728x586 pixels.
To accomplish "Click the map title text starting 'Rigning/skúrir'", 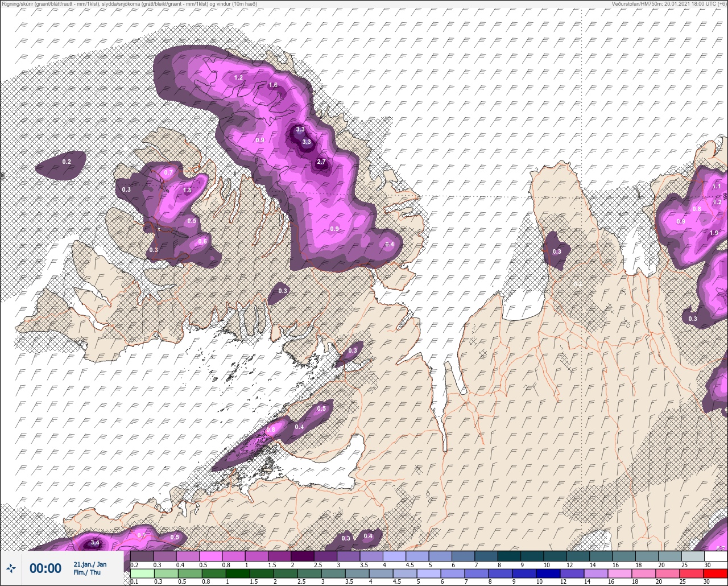I will tap(129, 4).
